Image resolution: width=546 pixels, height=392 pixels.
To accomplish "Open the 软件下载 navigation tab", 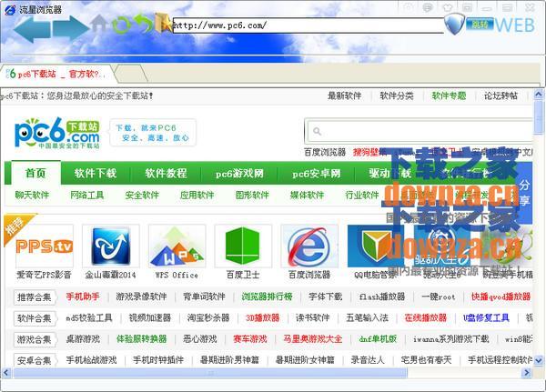I will [95, 173].
